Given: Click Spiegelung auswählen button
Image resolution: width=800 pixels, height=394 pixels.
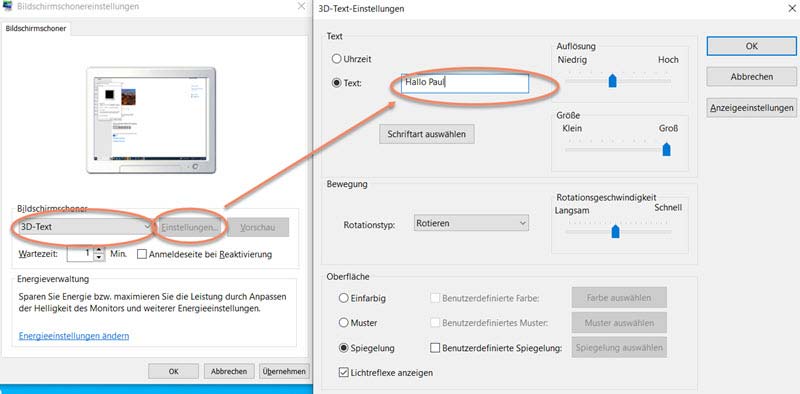Looking at the screenshot, I should coord(619,348).
